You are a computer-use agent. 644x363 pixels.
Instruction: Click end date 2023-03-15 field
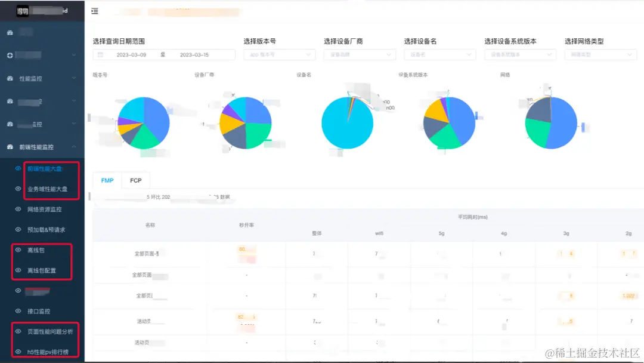click(x=194, y=55)
